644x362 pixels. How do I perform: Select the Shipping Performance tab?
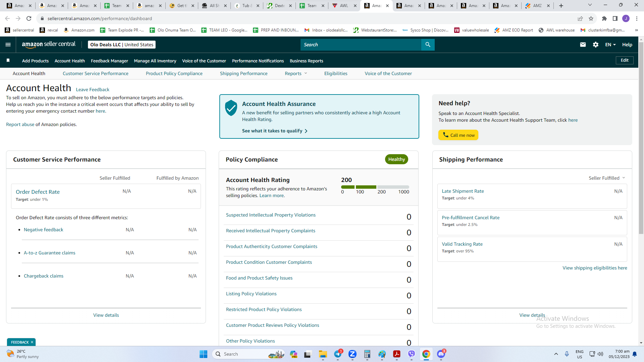pos(244,73)
